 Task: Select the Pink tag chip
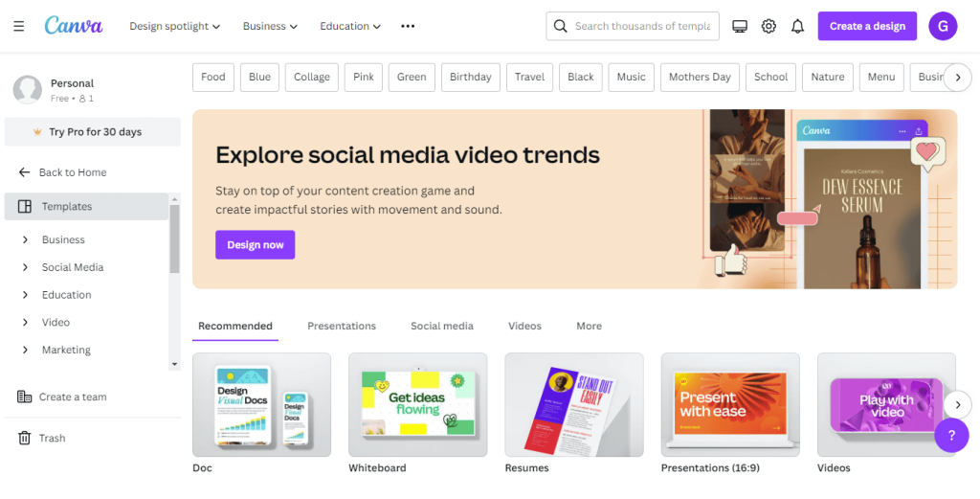(x=363, y=77)
